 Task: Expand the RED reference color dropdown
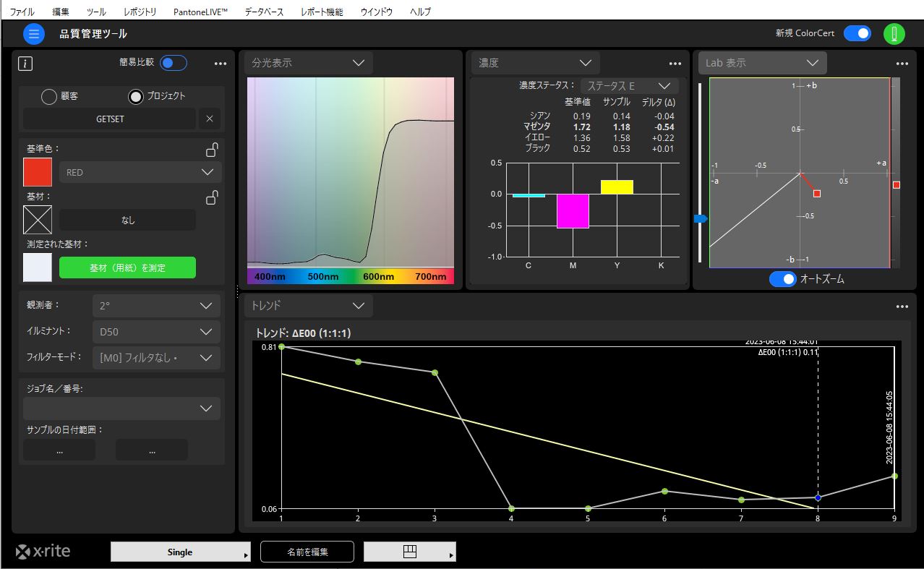click(140, 172)
